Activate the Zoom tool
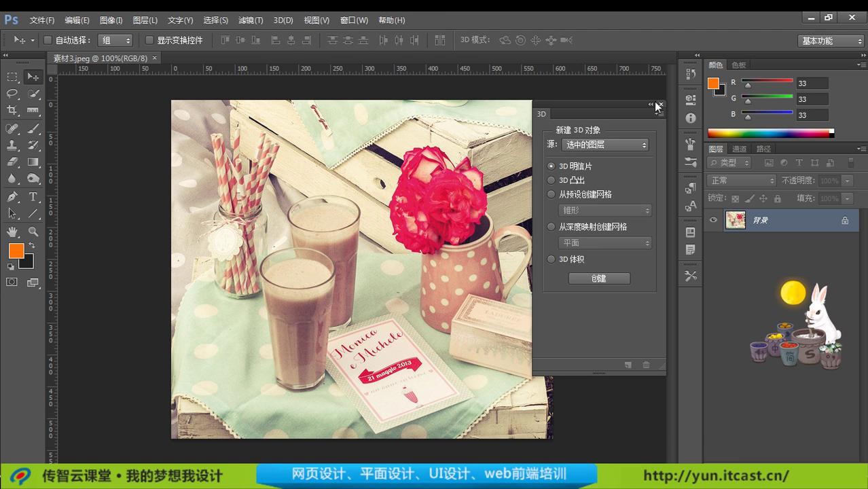This screenshot has height=489, width=868. (33, 231)
